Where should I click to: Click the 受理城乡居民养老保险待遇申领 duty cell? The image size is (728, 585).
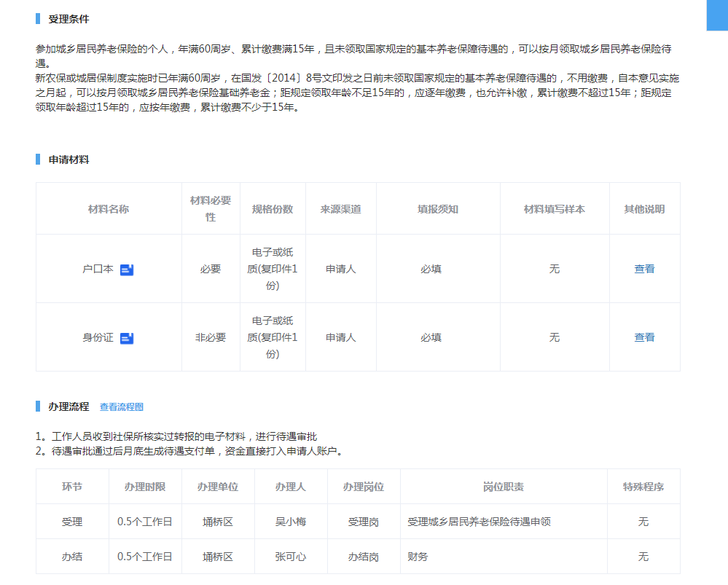(x=479, y=522)
